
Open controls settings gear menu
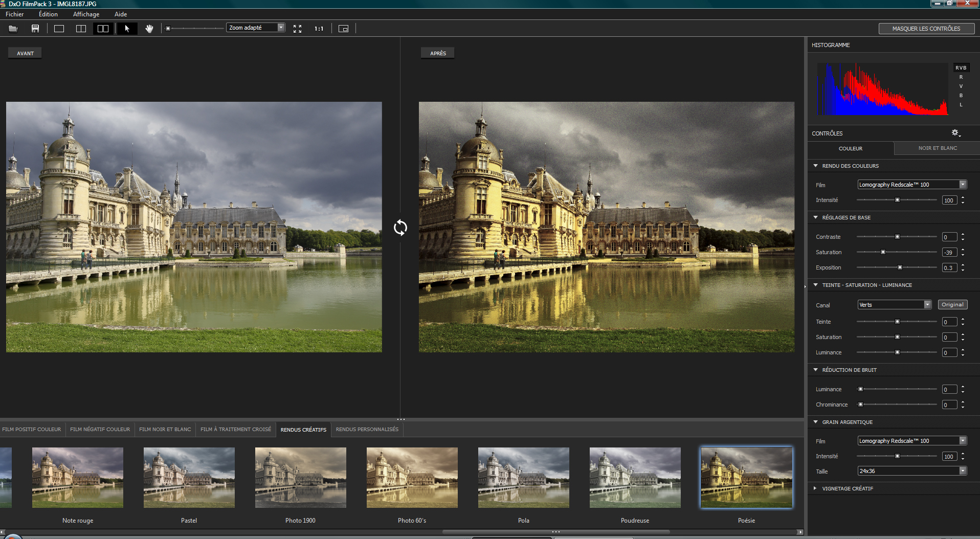956,133
